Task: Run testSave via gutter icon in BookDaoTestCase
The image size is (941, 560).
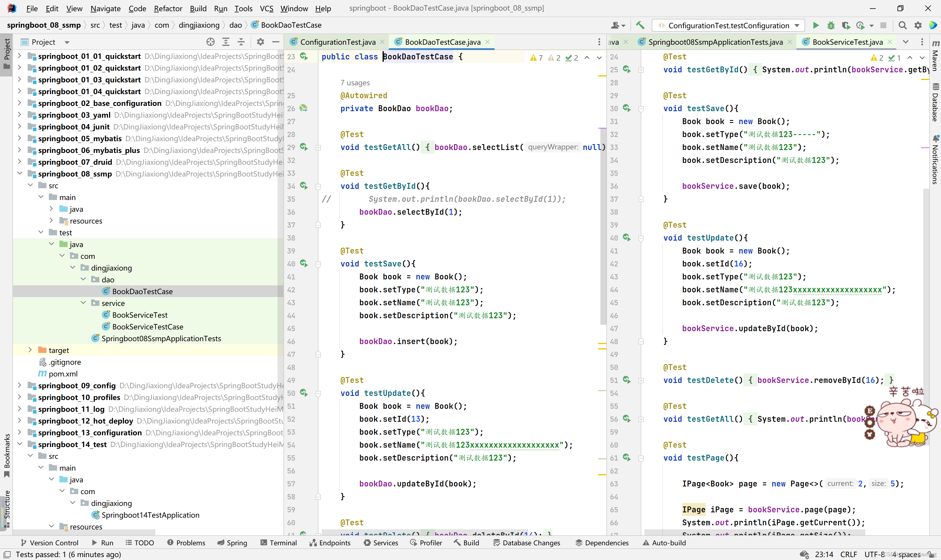Action: point(304,264)
